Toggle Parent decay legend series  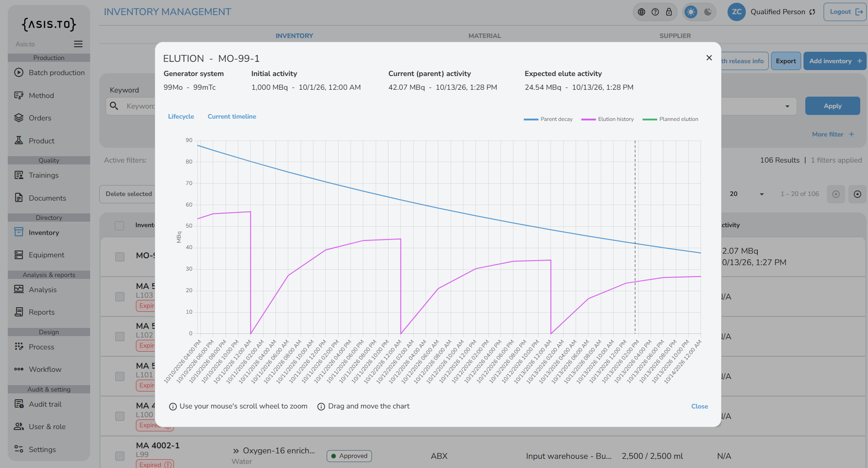click(x=548, y=119)
